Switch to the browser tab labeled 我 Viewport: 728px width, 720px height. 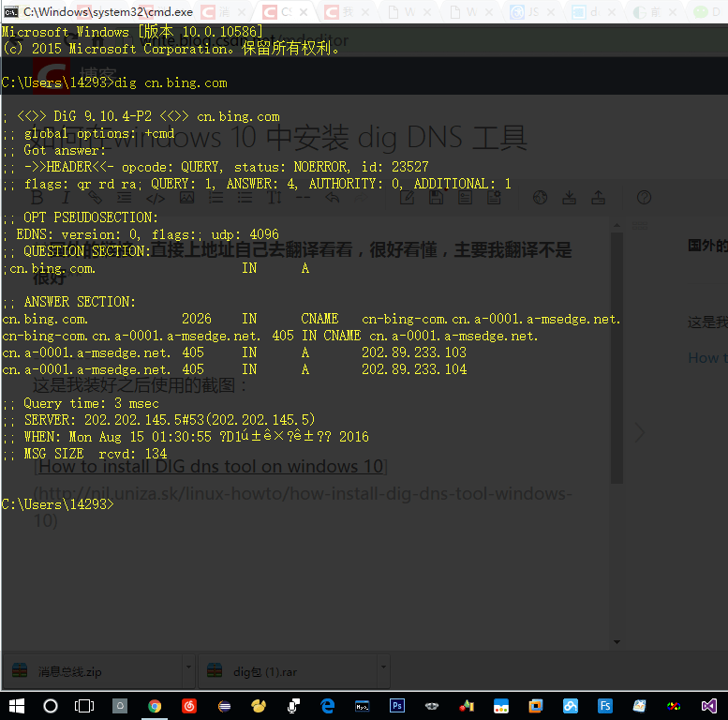pos(348,11)
